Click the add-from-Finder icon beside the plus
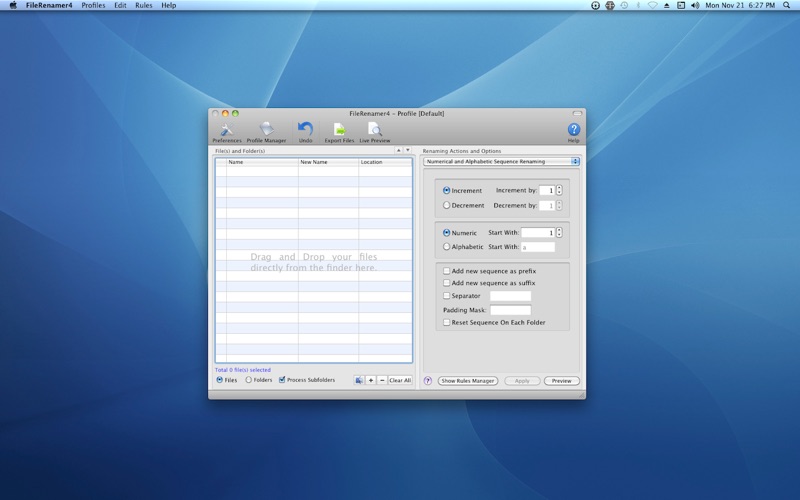 pyautogui.click(x=359, y=380)
